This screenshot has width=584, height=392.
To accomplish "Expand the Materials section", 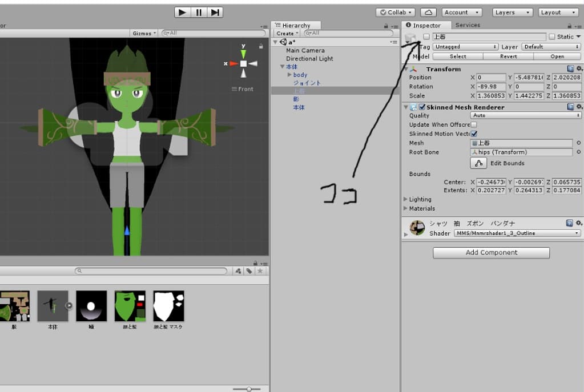I will tap(405, 208).
